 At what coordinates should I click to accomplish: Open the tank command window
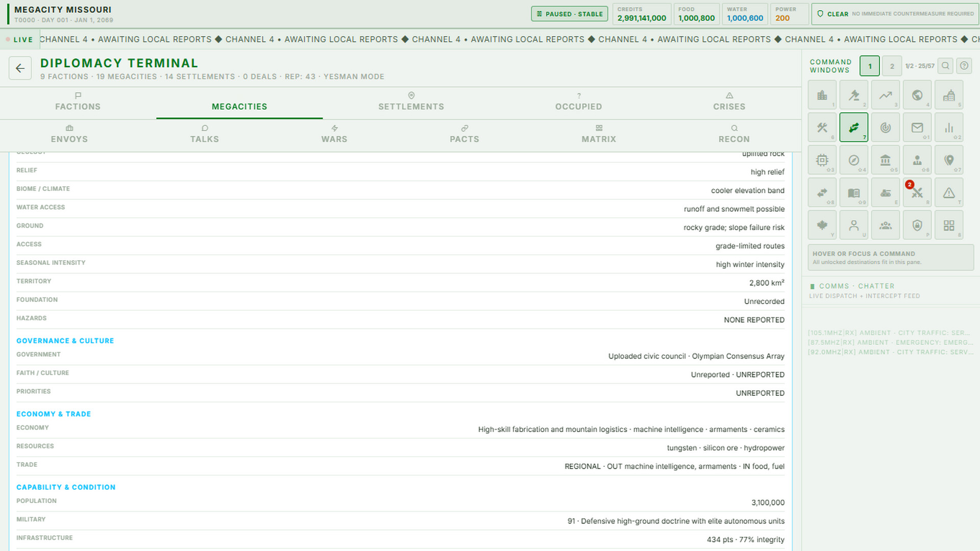(x=885, y=193)
